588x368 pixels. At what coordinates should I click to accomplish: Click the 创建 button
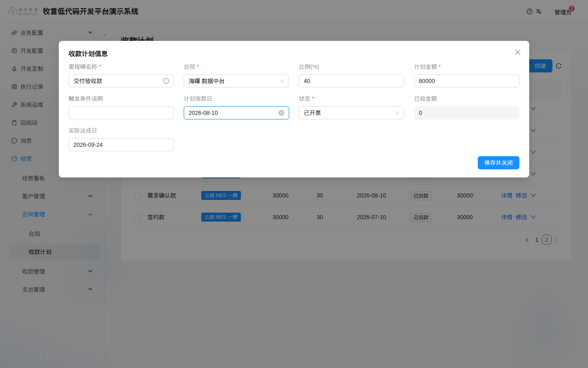tap(540, 66)
